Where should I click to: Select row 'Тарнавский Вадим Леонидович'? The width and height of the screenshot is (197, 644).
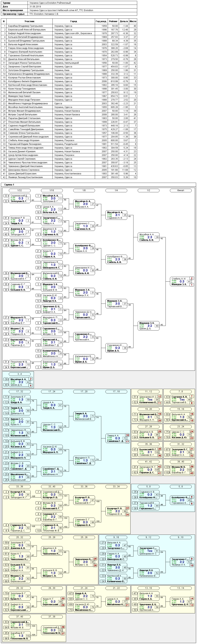[69, 144]
